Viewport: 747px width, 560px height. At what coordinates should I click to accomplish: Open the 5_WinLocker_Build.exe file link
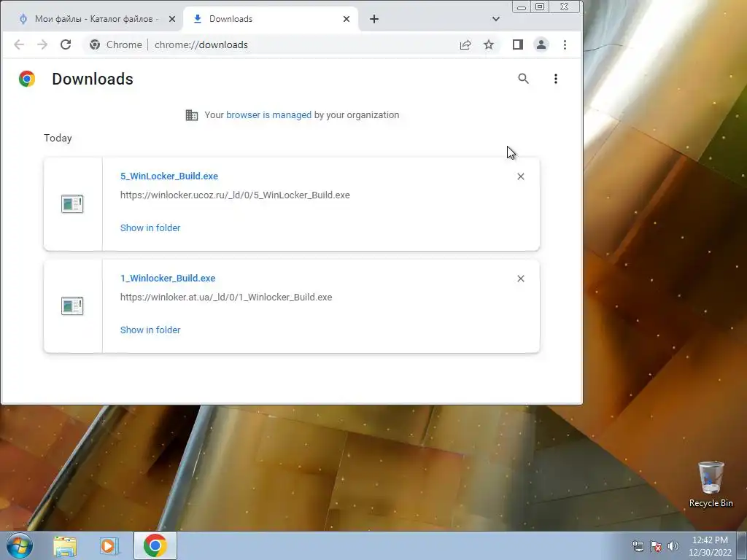pos(169,176)
